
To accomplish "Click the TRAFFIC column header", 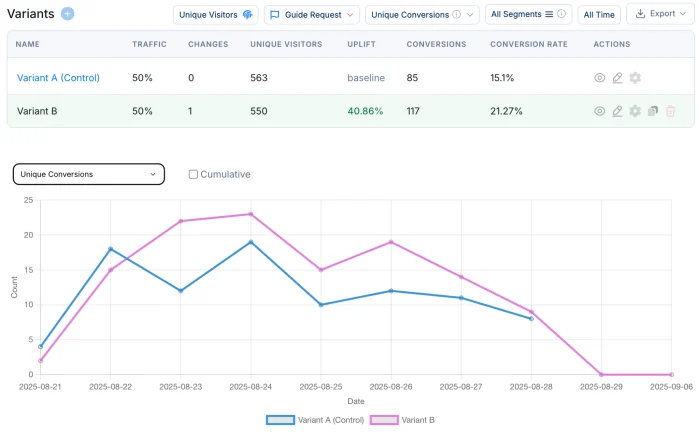I will pos(149,44).
